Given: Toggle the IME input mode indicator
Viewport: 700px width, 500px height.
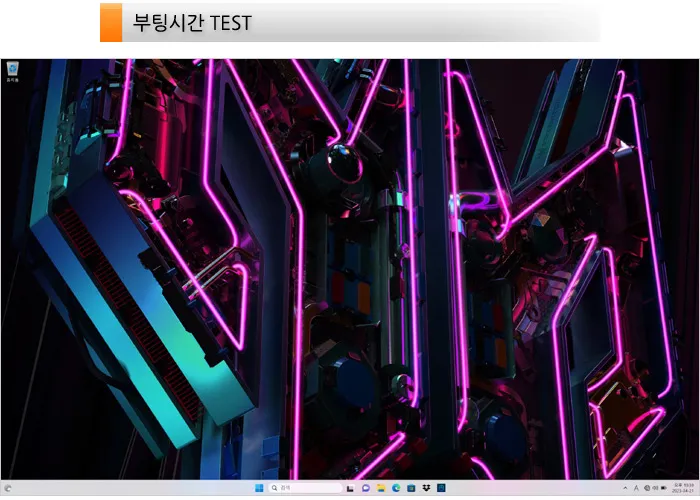Looking at the screenshot, I should click(x=636, y=488).
